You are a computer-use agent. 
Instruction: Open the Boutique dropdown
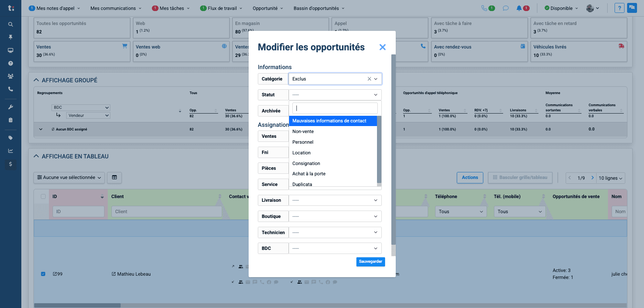coord(335,216)
